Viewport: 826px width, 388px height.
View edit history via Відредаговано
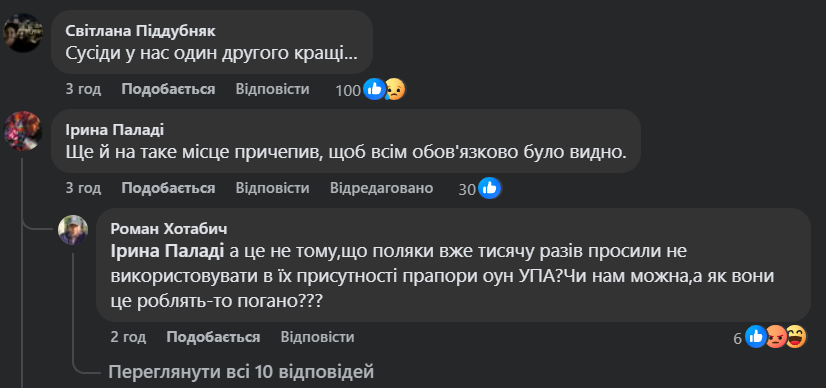click(x=381, y=188)
